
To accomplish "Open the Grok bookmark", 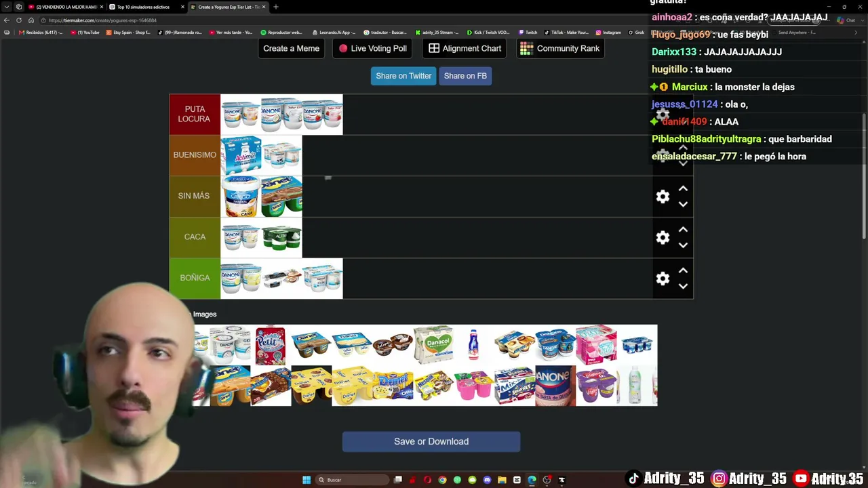I will 636,33.
